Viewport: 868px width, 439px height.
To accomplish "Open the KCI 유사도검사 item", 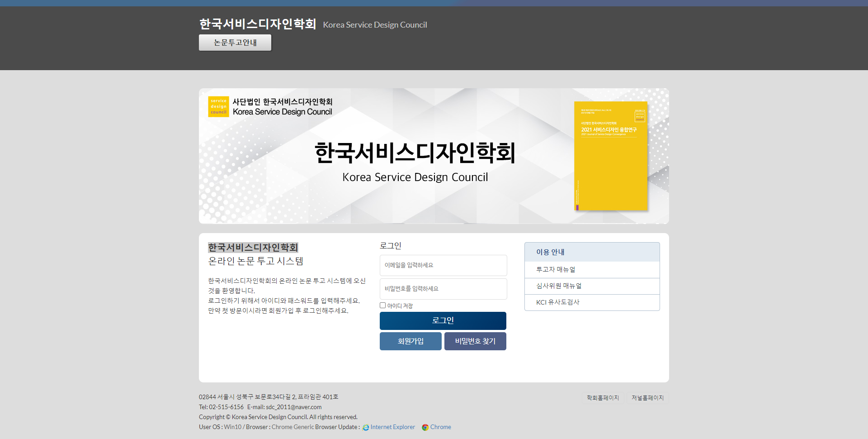I will click(592, 302).
